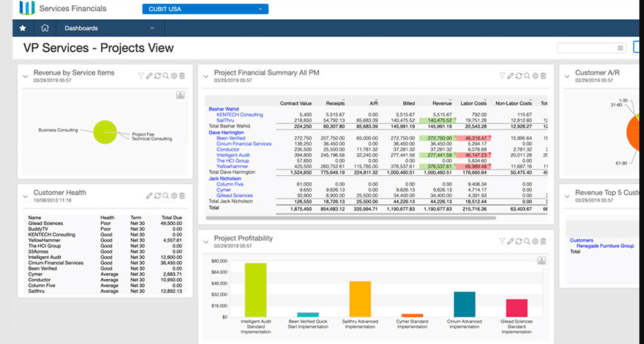Image resolution: width=644 pixels, height=344 pixels.
Task: Click magnifier icon on Project Profitability panel
Action: tap(526, 242)
